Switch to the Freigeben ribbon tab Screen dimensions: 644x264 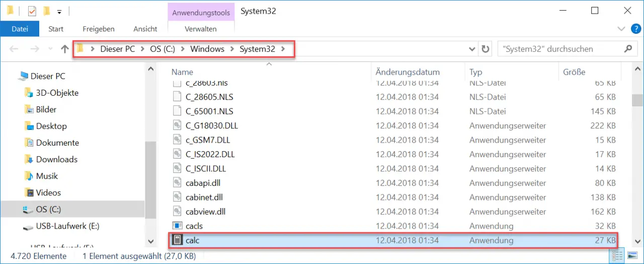[99, 29]
